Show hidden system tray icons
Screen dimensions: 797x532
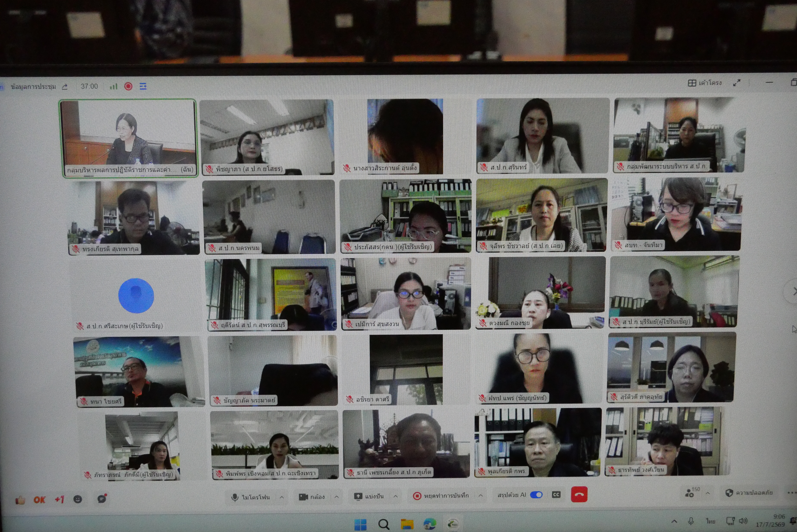(x=674, y=521)
